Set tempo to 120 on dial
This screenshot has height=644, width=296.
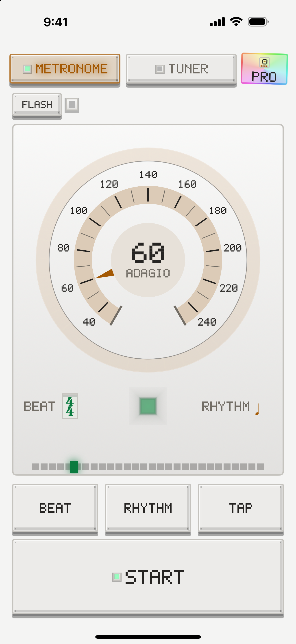point(109,184)
